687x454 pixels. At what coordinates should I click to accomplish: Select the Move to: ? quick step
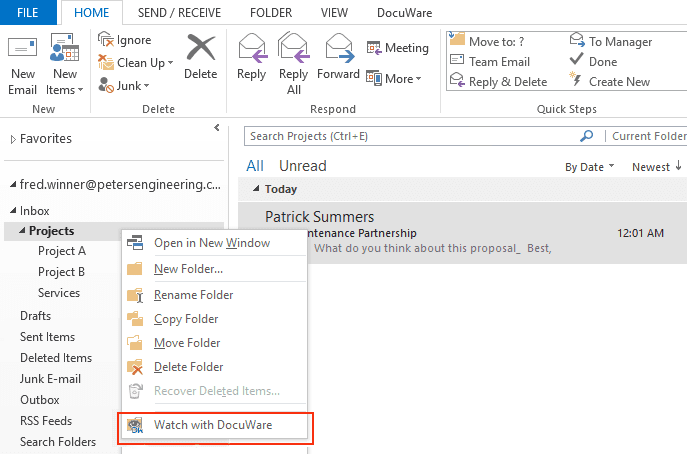pyautogui.click(x=487, y=41)
